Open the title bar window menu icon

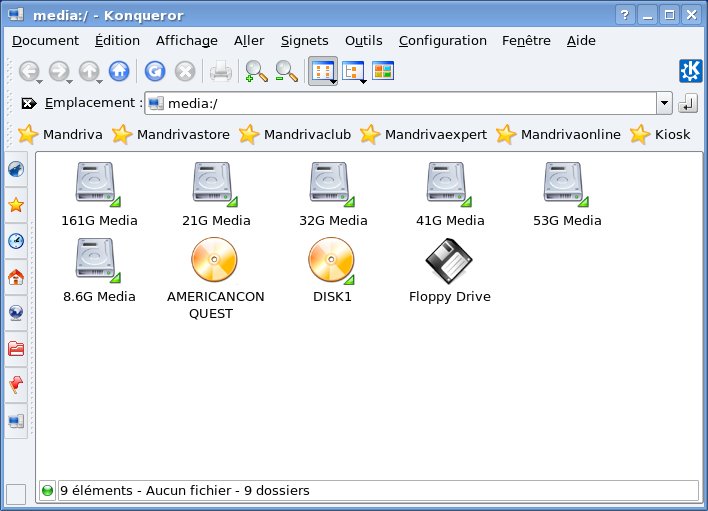click(x=16, y=15)
